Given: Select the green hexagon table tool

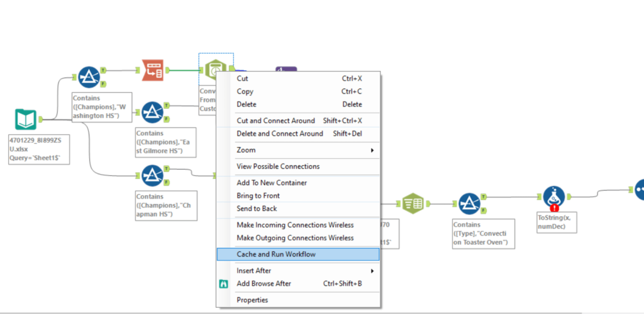Looking at the screenshot, I should [413, 204].
